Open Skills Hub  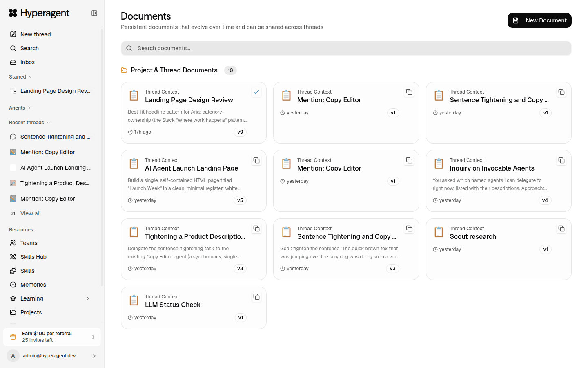tap(50, 257)
